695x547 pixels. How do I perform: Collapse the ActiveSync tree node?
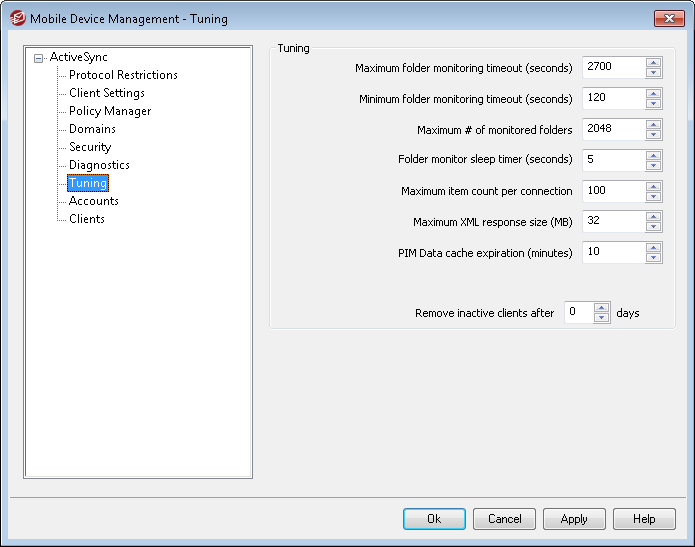pos(39,58)
